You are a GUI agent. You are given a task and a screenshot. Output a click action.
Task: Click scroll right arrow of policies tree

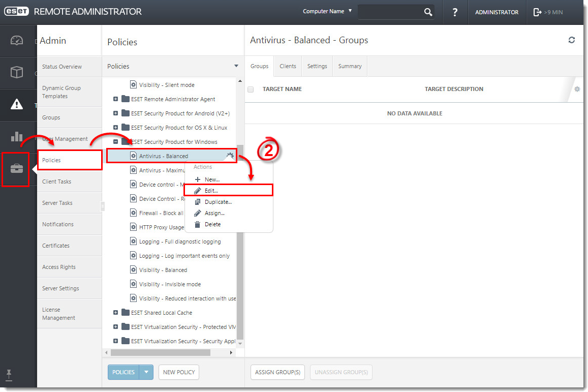point(231,353)
